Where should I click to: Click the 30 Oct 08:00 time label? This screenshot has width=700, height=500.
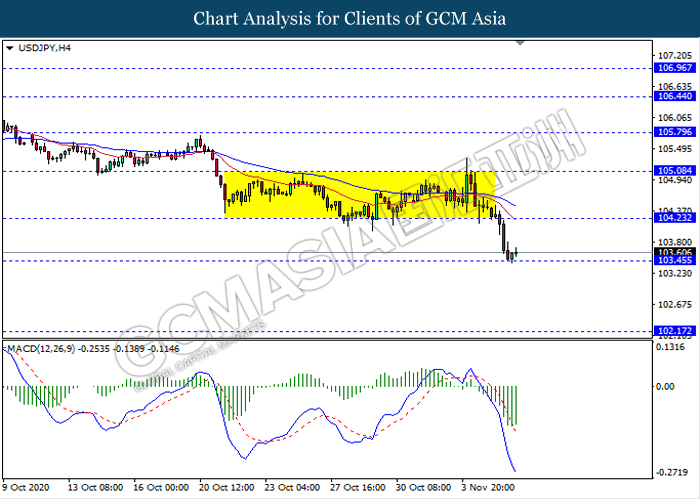(423, 487)
